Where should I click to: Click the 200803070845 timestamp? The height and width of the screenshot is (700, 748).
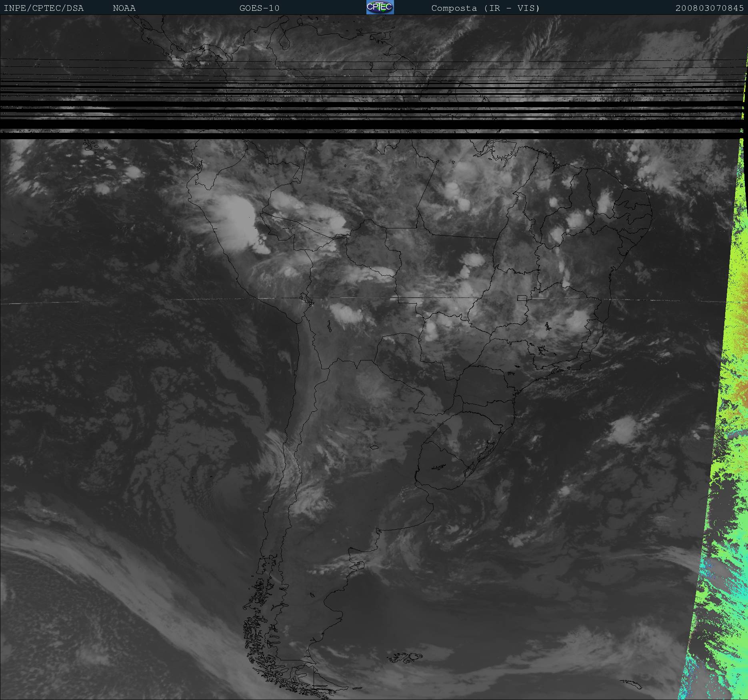pyautogui.click(x=709, y=8)
